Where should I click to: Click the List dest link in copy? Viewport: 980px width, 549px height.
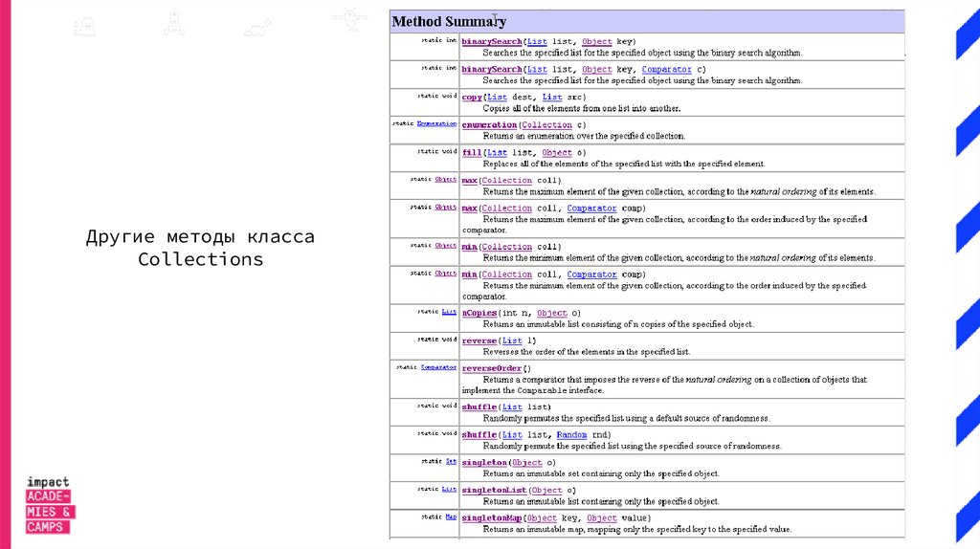point(497,97)
